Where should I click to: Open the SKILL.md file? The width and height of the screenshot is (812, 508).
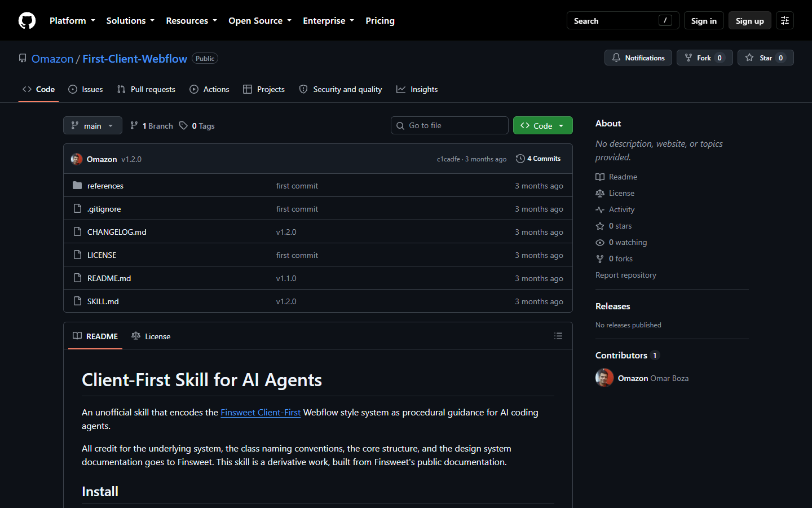pyautogui.click(x=103, y=301)
